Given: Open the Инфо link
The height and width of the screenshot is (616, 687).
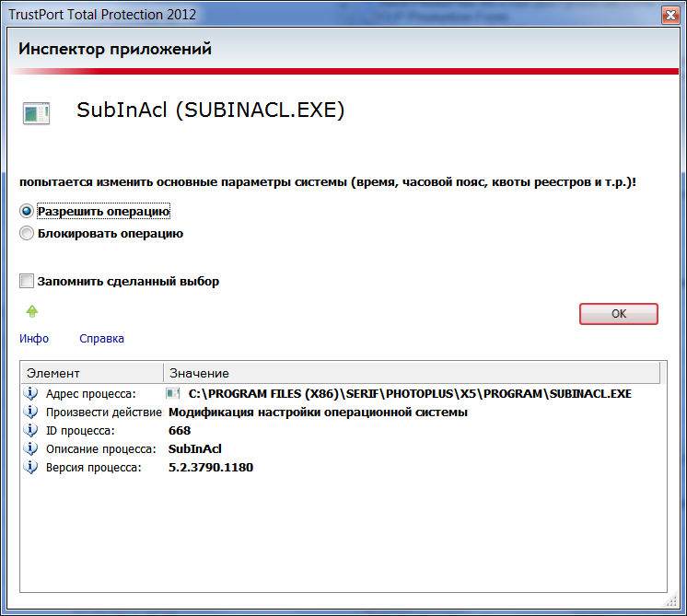Looking at the screenshot, I should coord(34,338).
